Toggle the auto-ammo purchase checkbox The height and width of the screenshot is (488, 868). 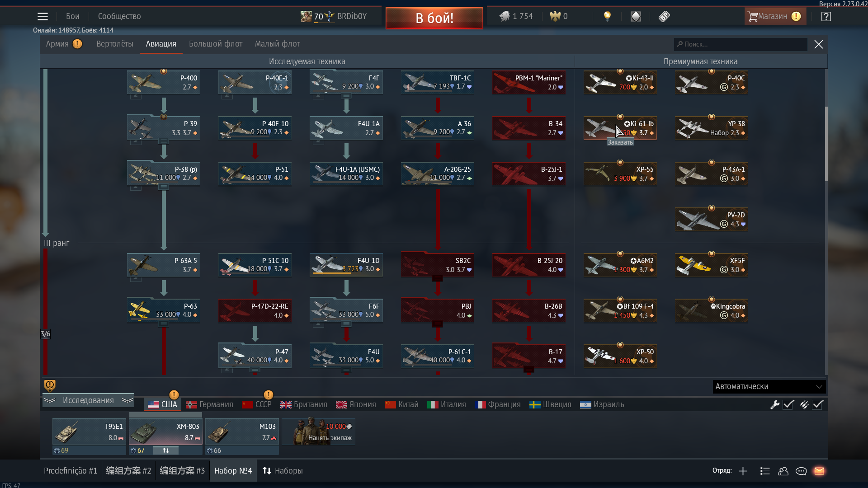point(818,404)
